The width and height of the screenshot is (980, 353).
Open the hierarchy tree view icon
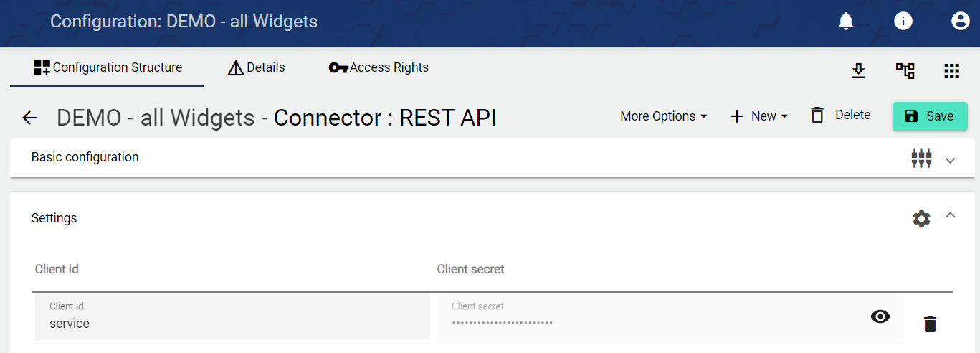click(x=905, y=70)
